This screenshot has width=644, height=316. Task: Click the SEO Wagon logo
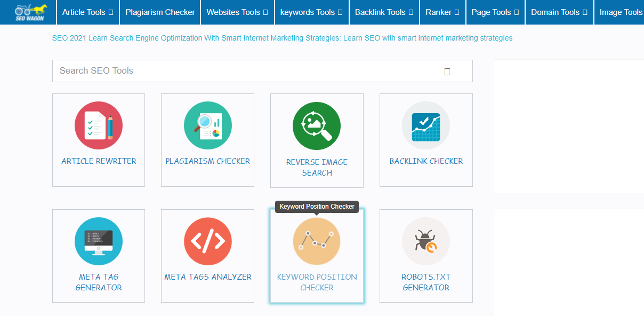click(30, 12)
